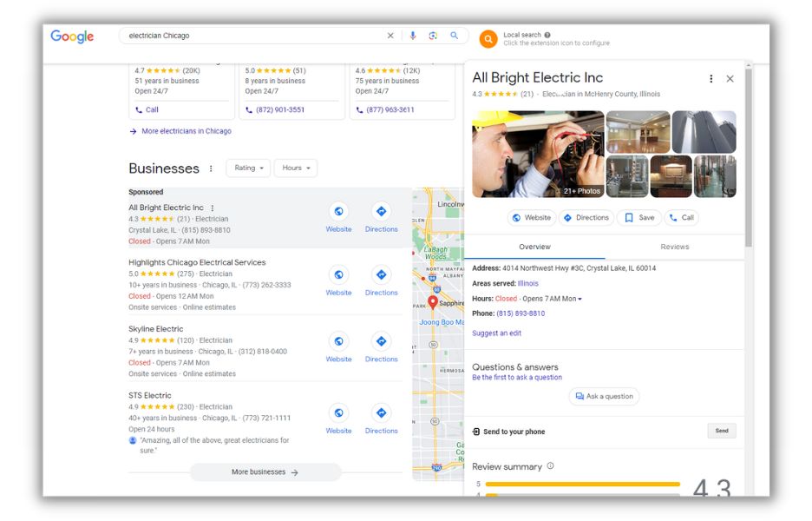The width and height of the screenshot is (812, 521).
Task: Submit search with the magnifier icon
Action: tap(455, 36)
